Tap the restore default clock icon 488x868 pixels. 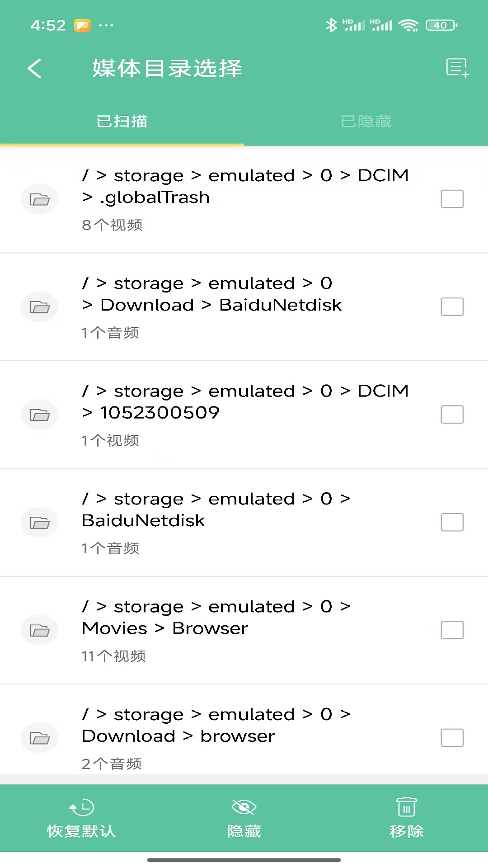pos(81,807)
